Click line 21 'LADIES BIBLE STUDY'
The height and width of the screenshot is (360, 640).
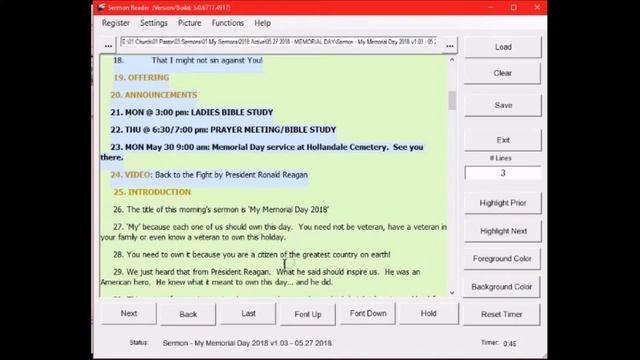[191, 112]
